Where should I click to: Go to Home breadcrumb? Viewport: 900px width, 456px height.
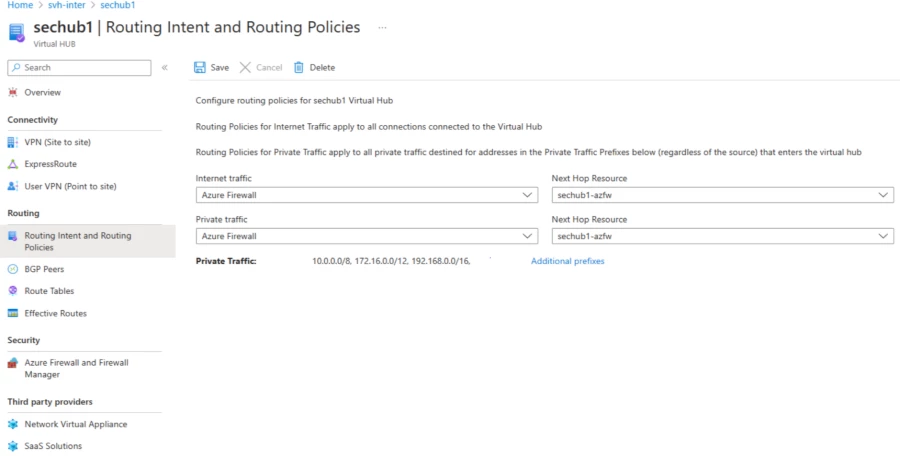tap(20, 5)
